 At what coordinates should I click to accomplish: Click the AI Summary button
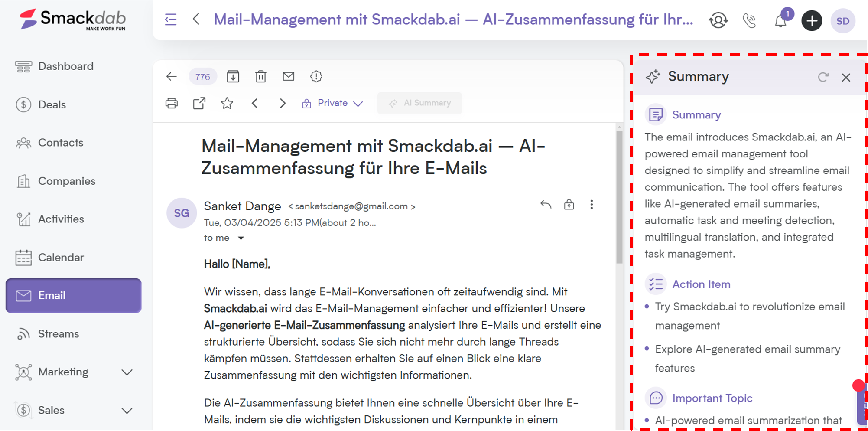tap(419, 103)
